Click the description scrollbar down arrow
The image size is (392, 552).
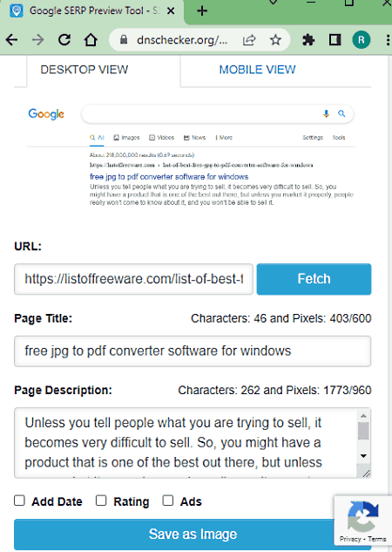tap(363, 456)
